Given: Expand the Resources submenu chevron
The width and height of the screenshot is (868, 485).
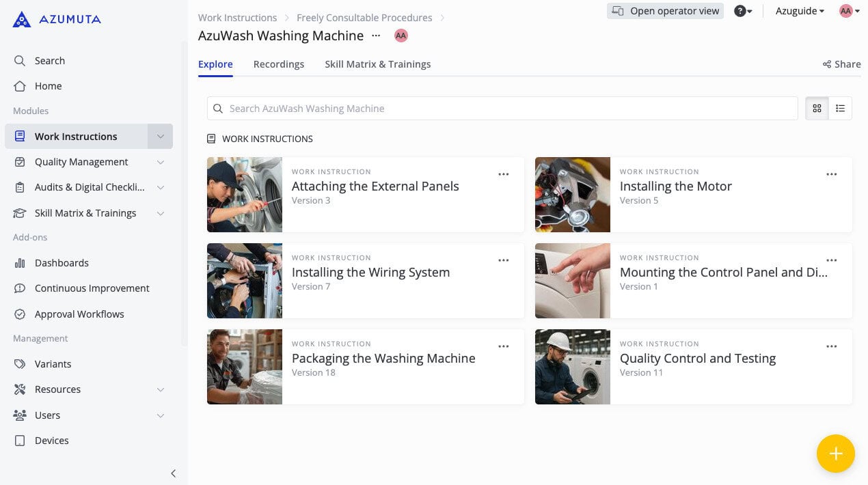Looking at the screenshot, I should [x=160, y=389].
